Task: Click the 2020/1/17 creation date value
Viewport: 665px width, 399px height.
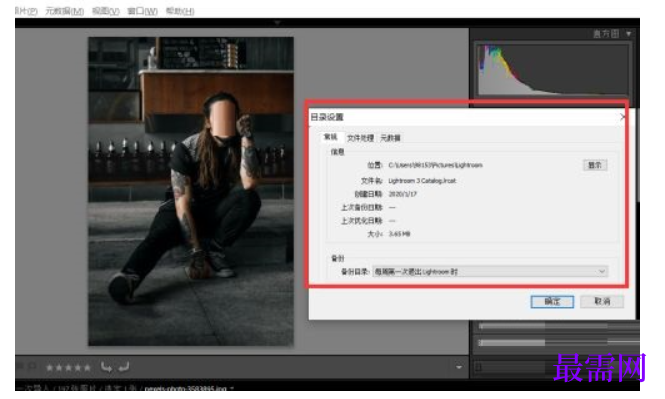Action: click(x=402, y=194)
